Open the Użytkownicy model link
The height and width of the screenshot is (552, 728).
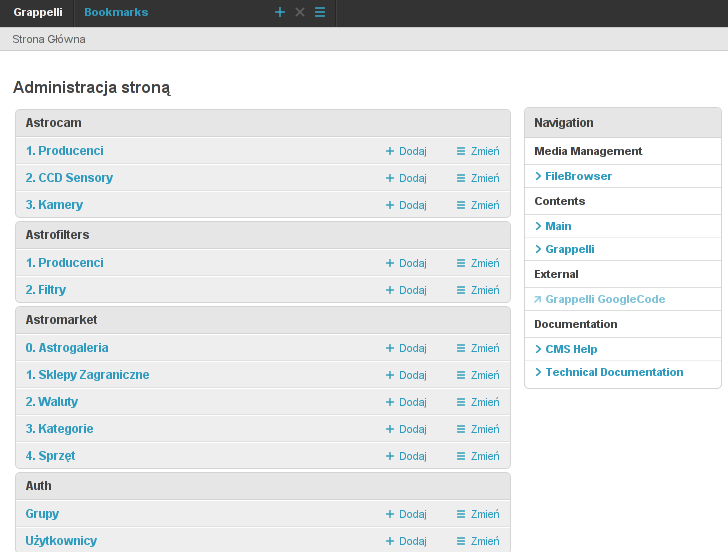[61, 541]
